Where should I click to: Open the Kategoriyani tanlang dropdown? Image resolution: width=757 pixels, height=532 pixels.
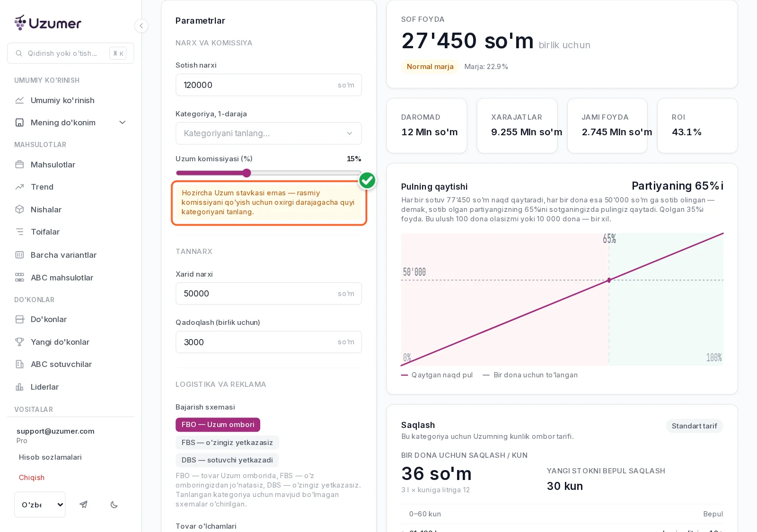pyautogui.click(x=269, y=133)
